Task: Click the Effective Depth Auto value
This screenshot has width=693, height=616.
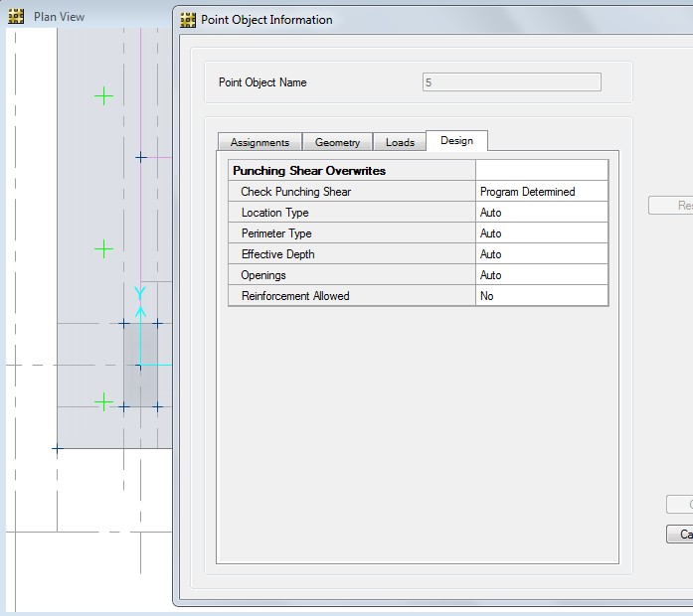Action: (542, 254)
